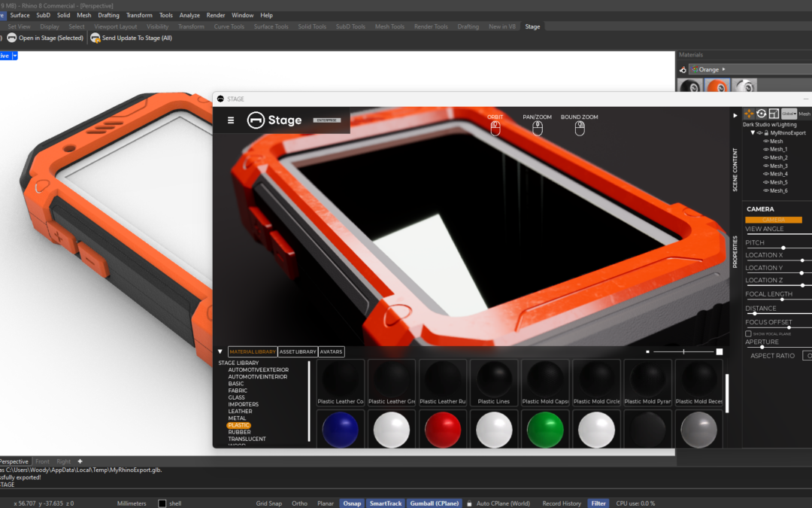The width and height of the screenshot is (812, 508).
Task: Toggle visibility of MyRhinoExport node
Action: [760, 132]
